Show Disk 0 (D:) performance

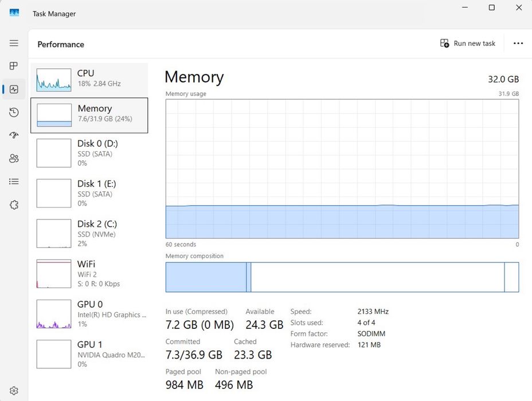(x=89, y=153)
